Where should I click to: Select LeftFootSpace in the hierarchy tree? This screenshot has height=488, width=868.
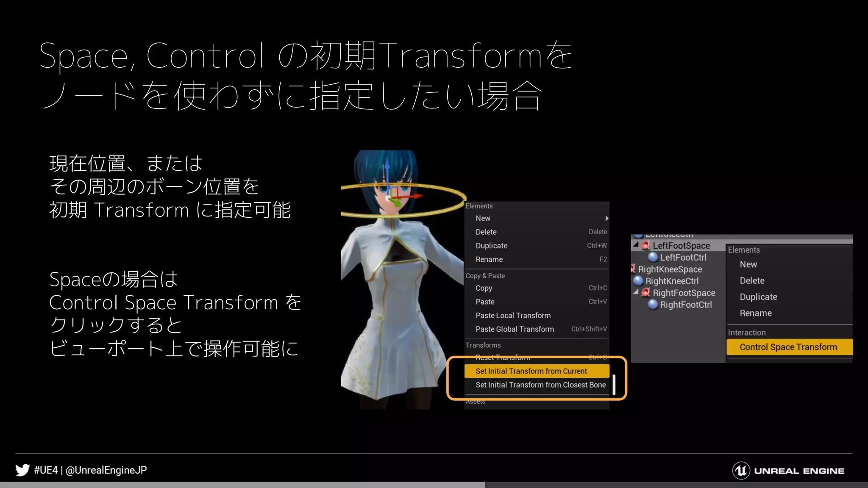click(x=681, y=246)
